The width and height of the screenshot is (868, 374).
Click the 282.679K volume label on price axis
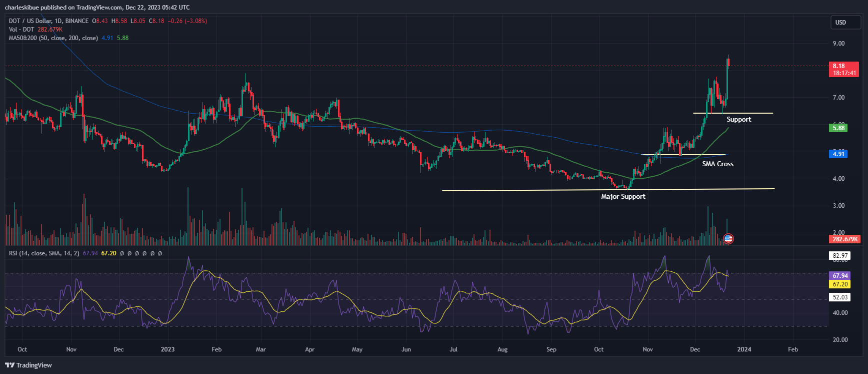pyautogui.click(x=844, y=239)
